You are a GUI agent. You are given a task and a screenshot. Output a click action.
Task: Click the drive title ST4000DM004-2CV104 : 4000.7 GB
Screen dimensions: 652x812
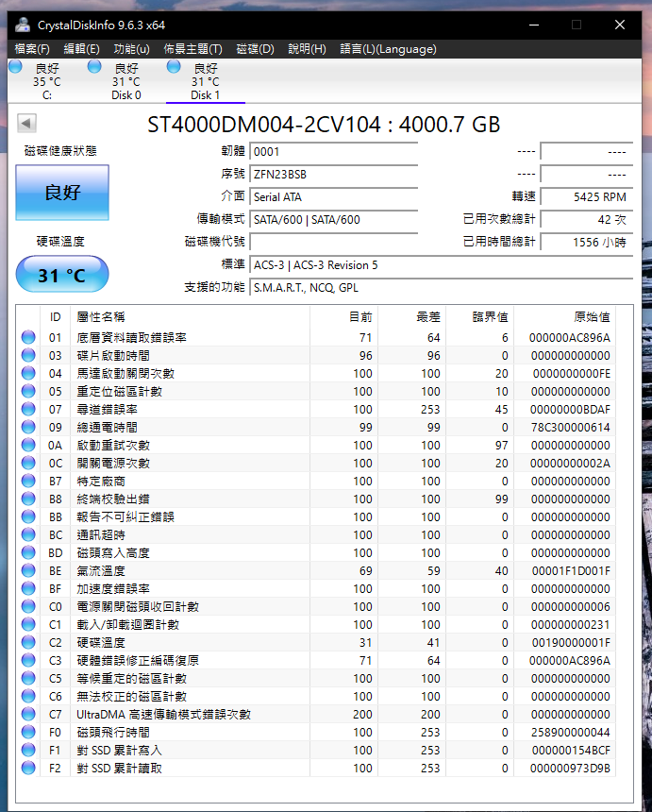tap(324, 125)
